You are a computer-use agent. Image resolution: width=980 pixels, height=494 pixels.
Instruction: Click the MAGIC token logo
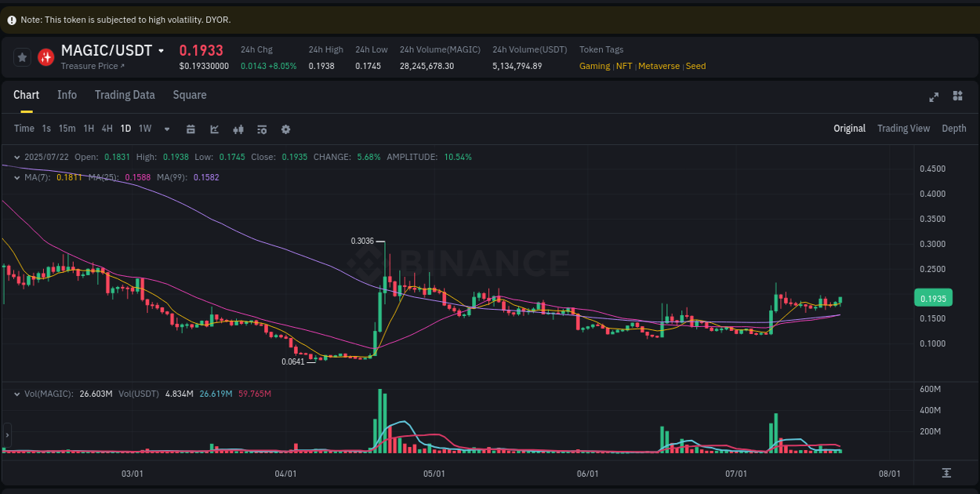tap(45, 56)
